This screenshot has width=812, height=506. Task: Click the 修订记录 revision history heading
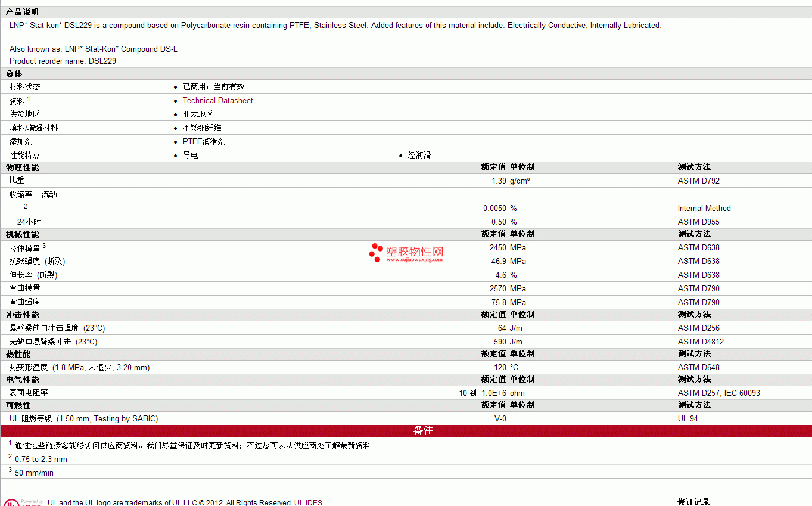pos(694,502)
